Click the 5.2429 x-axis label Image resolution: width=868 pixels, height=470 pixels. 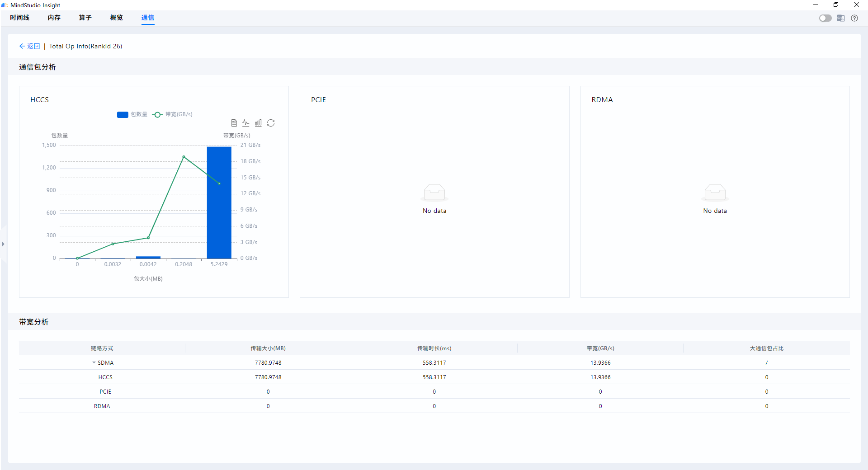(x=219, y=264)
